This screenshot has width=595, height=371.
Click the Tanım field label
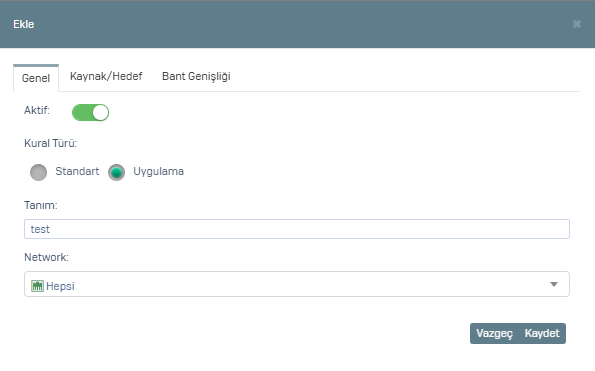(x=41, y=205)
